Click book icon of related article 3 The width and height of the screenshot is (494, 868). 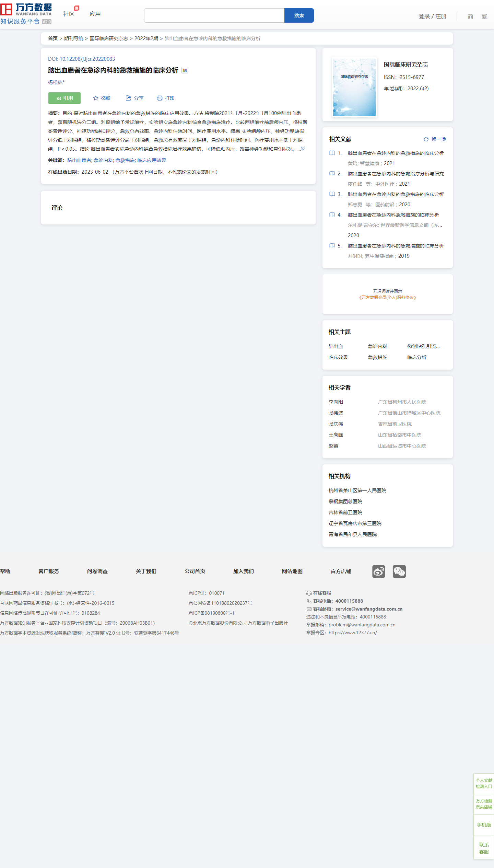click(332, 194)
